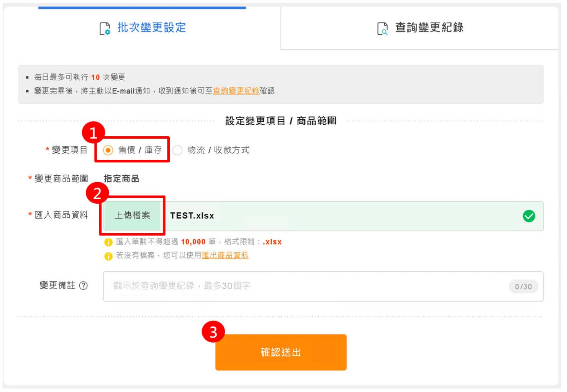Click the document-gear icon on the batch settings tab
Image resolution: width=567 pixels, height=392 pixels.
[x=105, y=29]
